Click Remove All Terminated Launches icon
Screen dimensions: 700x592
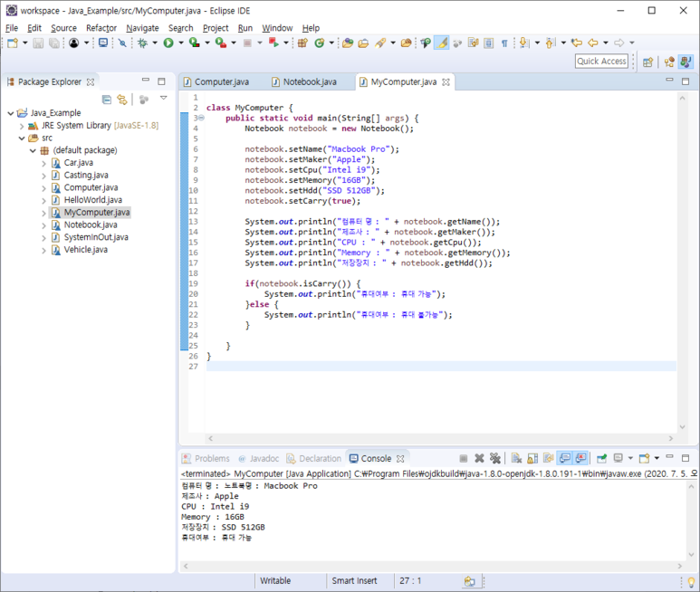[x=494, y=458]
